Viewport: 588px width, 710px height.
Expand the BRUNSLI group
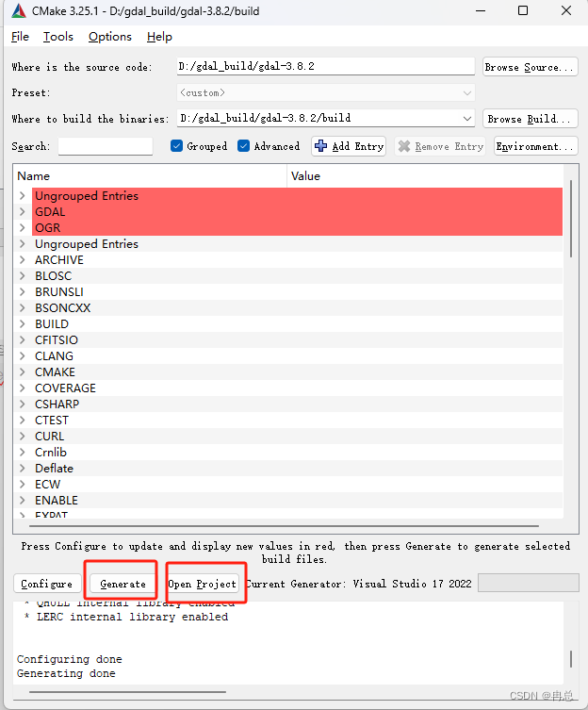(x=23, y=291)
